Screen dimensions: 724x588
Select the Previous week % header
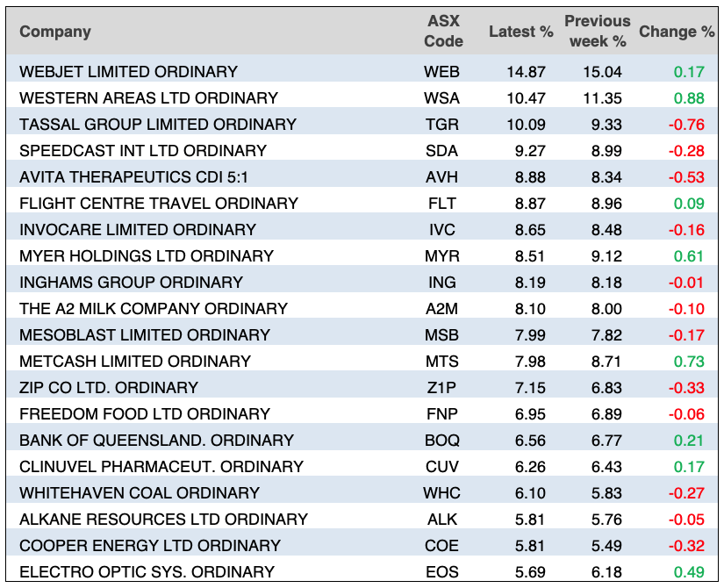596,32
